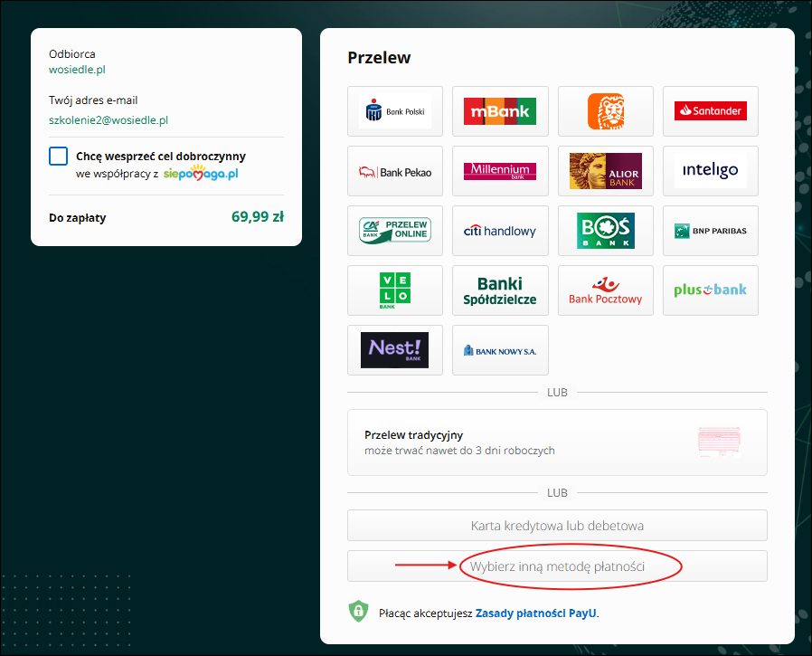Select Credit Agricole Przelew Online
The height and width of the screenshot is (656, 812).
click(x=395, y=231)
